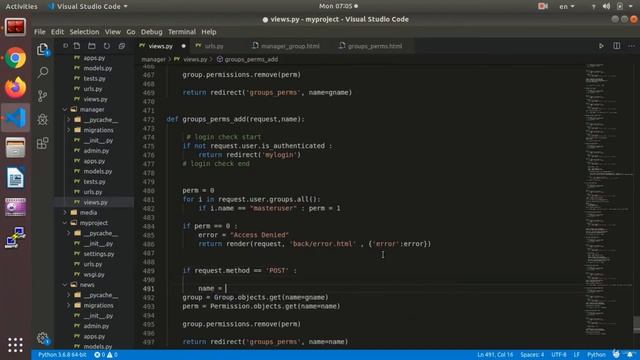The width and height of the screenshot is (640, 360).
Task: Open the Extensions view
Action: pyautogui.click(x=42, y=143)
